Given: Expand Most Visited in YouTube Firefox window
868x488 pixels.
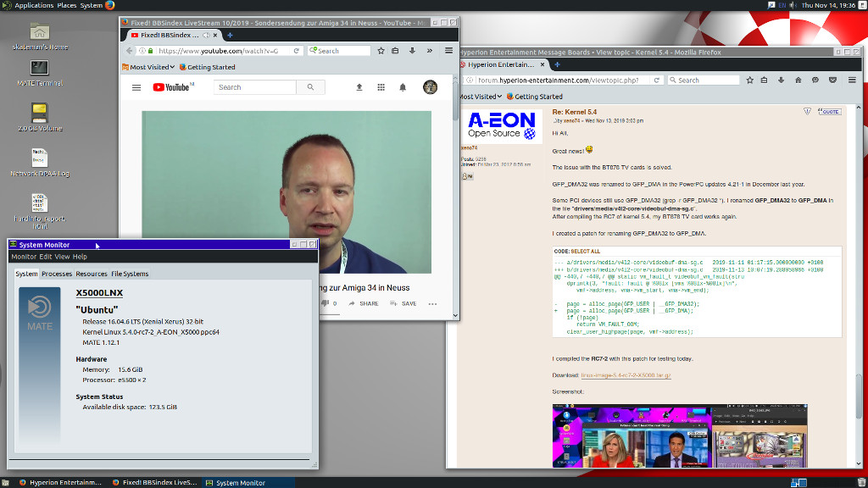Looking at the screenshot, I should (x=147, y=67).
